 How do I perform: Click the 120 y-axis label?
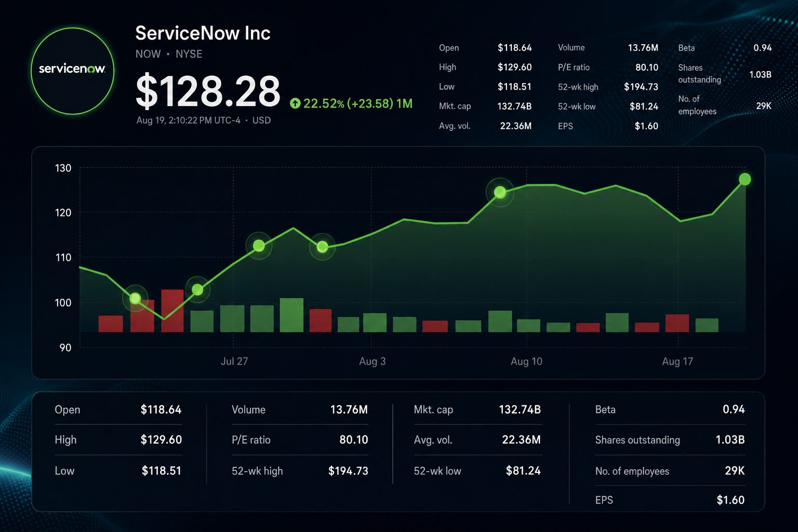click(63, 212)
